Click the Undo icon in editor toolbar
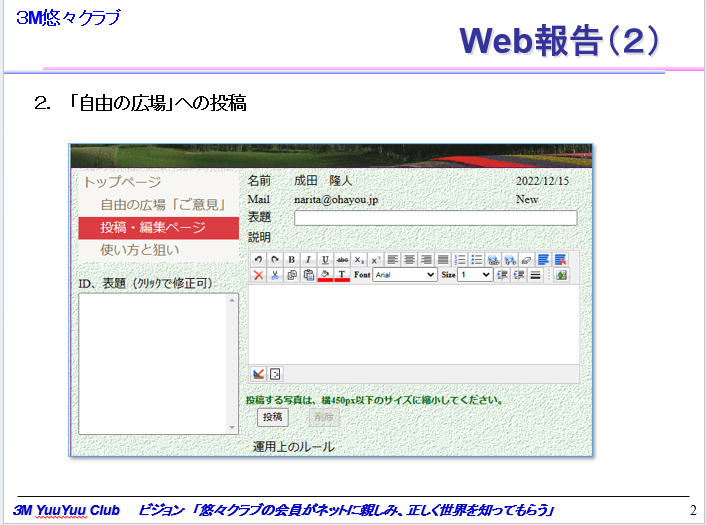 click(258, 259)
